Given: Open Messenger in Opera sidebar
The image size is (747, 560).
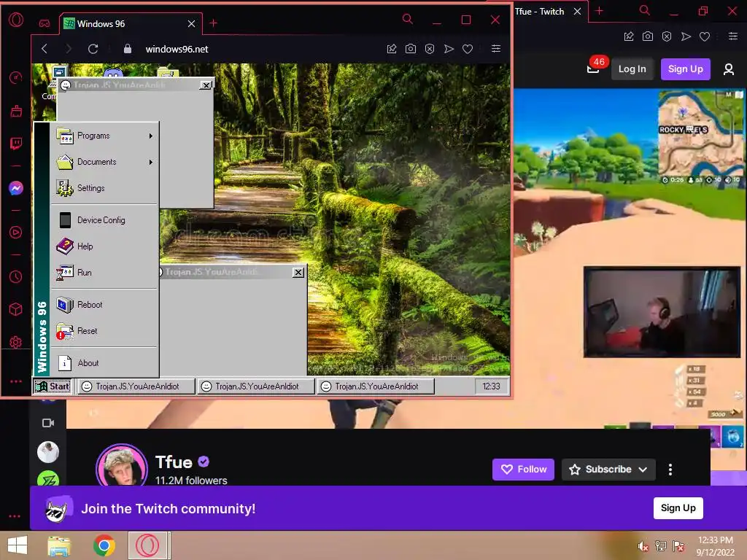Looking at the screenshot, I should tap(16, 188).
